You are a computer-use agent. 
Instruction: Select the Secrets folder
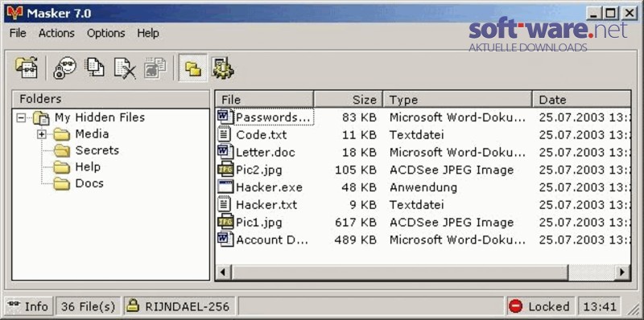[x=97, y=150]
